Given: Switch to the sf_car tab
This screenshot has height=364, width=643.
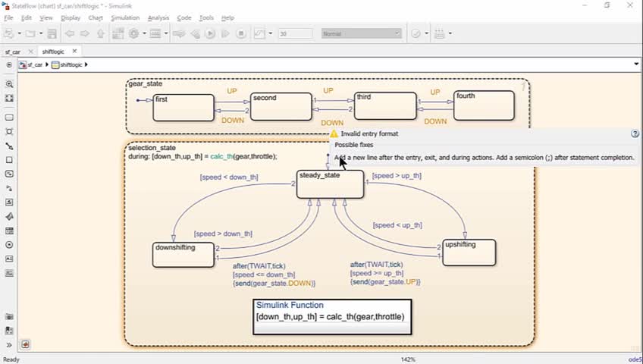Looking at the screenshot, I should coord(13,52).
